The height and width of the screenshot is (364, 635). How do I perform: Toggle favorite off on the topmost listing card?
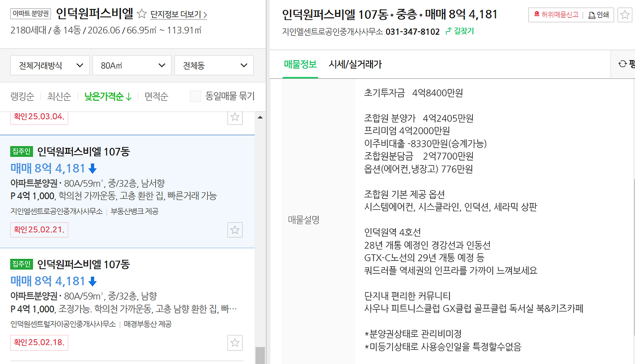234,117
